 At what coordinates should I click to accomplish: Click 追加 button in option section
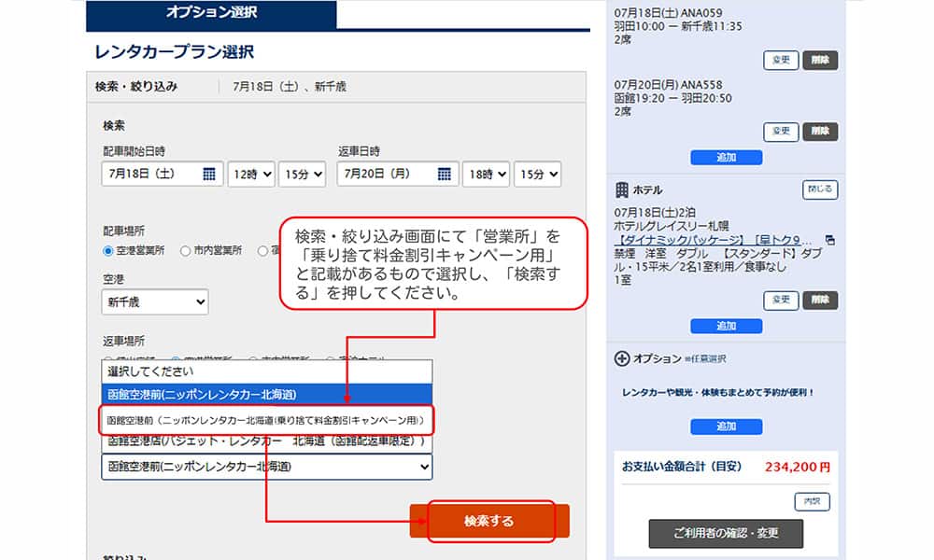(726, 427)
